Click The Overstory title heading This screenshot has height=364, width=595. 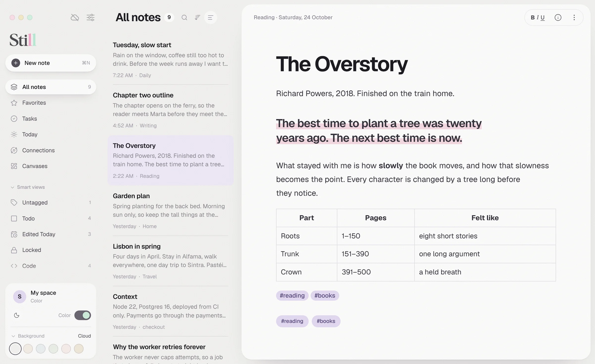(342, 64)
